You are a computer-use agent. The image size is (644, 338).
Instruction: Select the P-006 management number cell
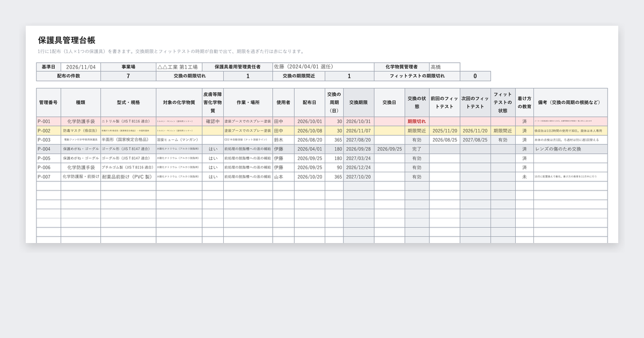click(x=48, y=167)
